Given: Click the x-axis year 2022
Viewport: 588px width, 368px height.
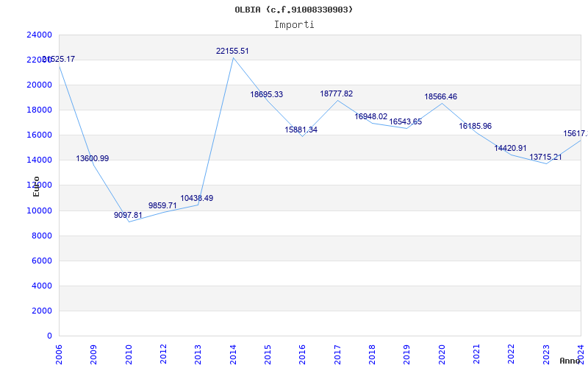Looking at the screenshot, I should (x=511, y=354).
